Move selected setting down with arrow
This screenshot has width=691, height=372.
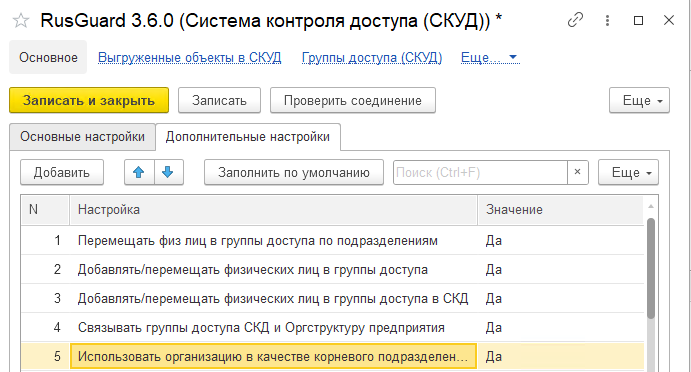(168, 172)
